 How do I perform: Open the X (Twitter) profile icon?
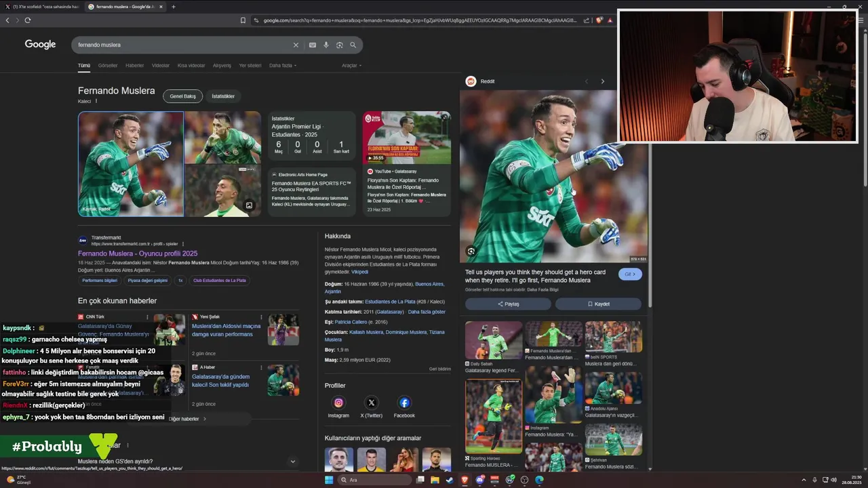click(371, 403)
